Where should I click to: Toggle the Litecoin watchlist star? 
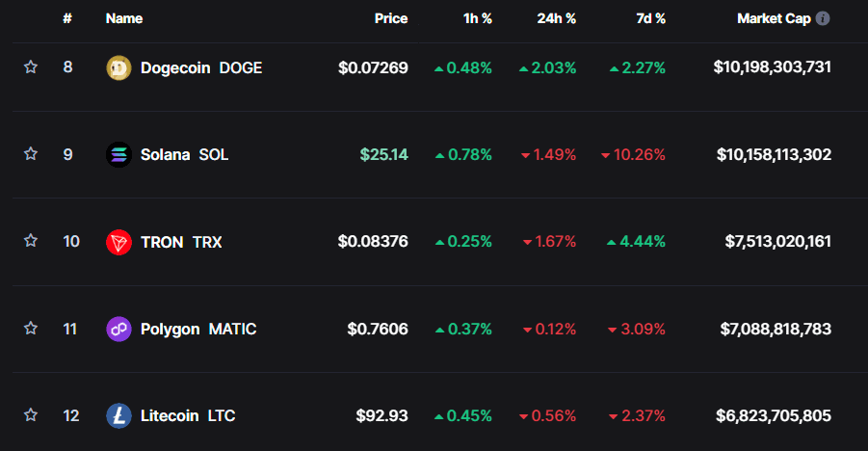[31, 415]
